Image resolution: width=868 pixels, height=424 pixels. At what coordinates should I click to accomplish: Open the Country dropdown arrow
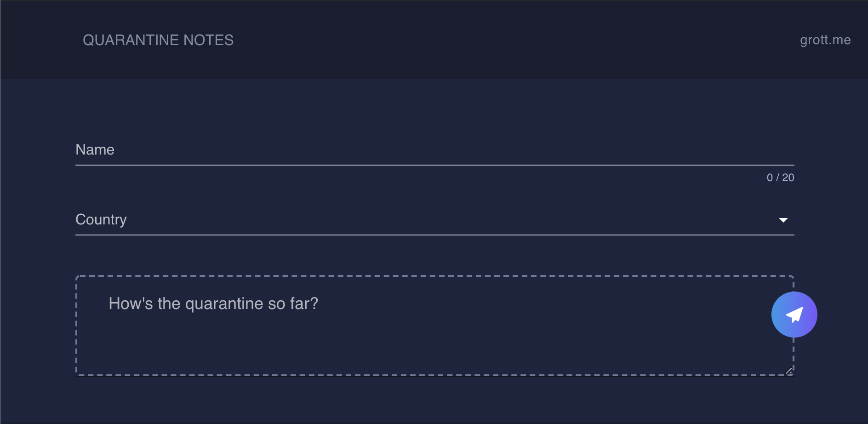pos(783,220)
